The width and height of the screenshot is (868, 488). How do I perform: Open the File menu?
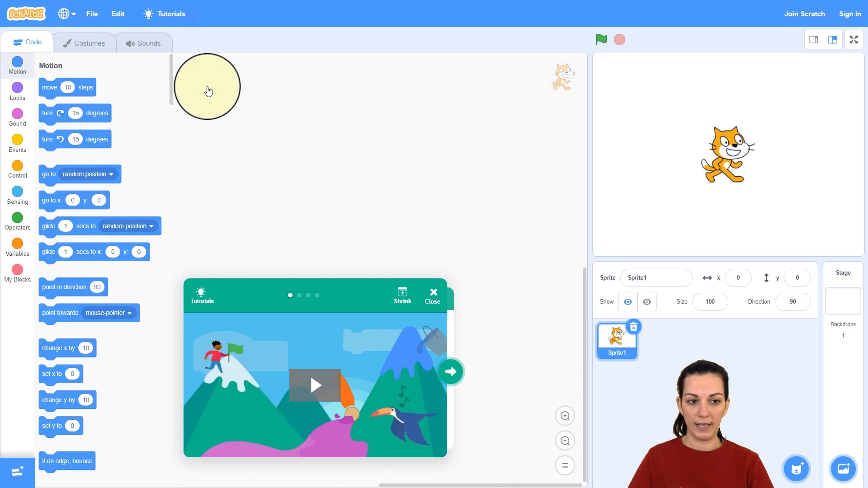(92, 14)
